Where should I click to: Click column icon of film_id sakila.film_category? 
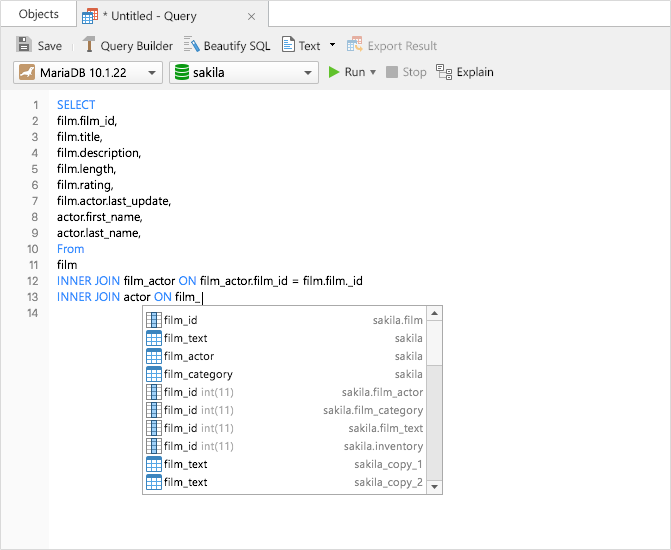[154, 410]
